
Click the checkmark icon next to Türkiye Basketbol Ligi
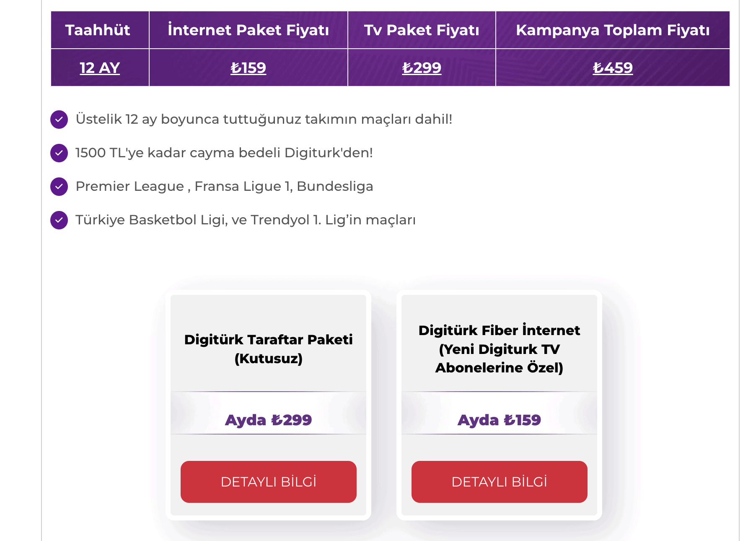click(59, 219)
